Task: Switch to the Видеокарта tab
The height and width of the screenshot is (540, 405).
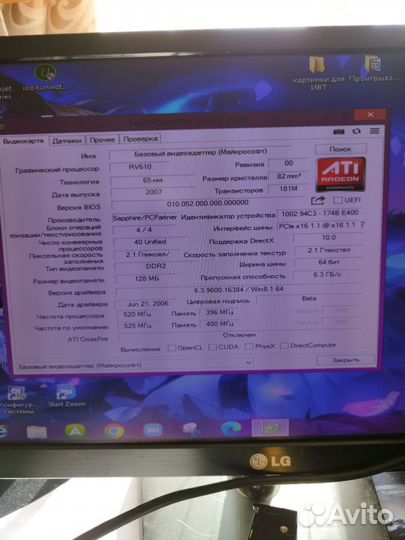Action: 23,141
